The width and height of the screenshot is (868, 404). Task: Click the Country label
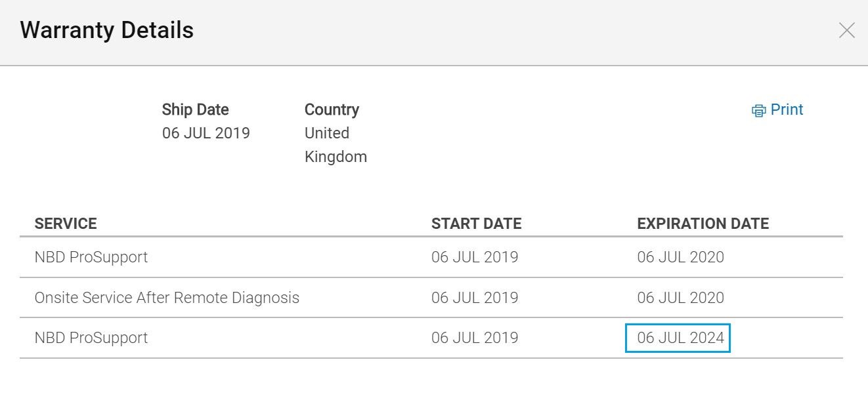332,110
